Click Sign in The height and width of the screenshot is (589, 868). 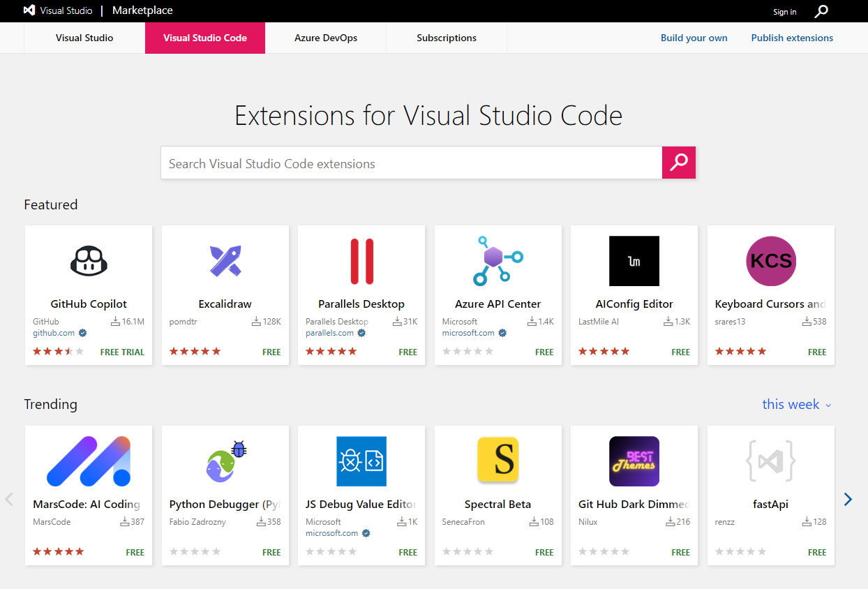coord(784,12)
